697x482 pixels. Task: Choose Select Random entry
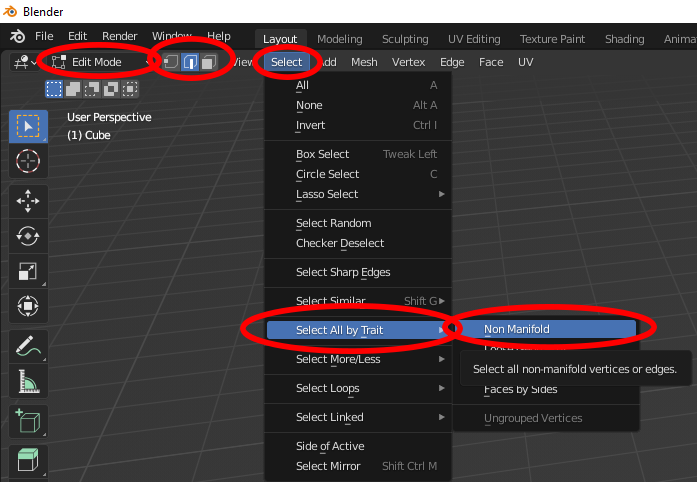[358, 223]
